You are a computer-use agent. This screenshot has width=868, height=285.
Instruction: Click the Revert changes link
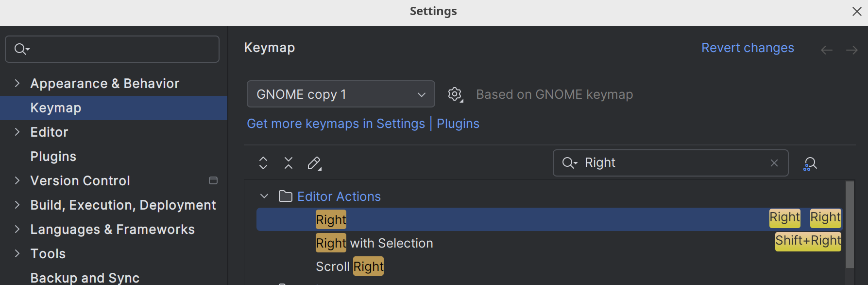click(748, 48)
